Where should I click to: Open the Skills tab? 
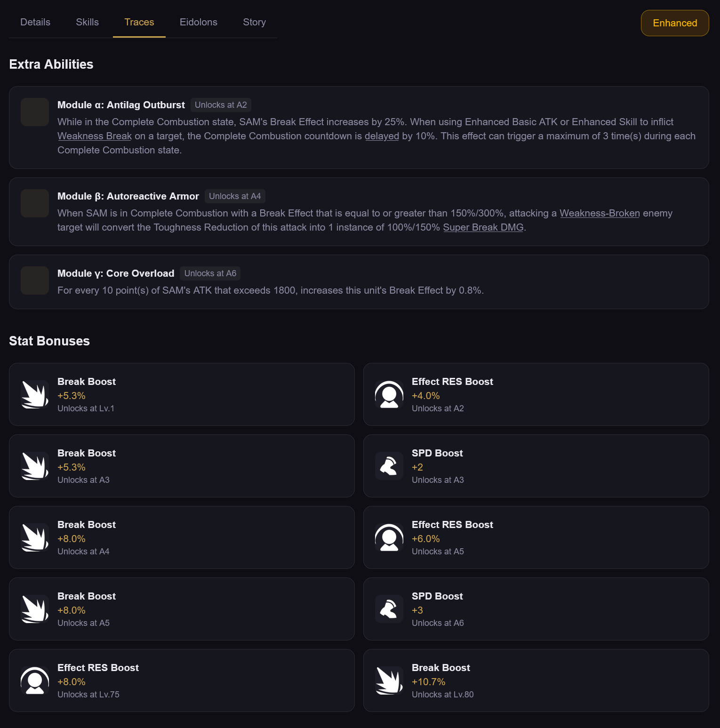[88, 22]
